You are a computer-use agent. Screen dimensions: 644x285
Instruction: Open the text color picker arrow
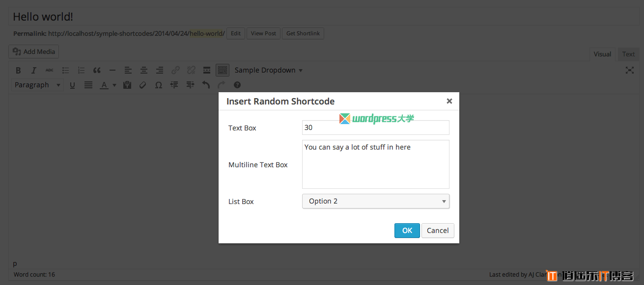tap(114, 85)
